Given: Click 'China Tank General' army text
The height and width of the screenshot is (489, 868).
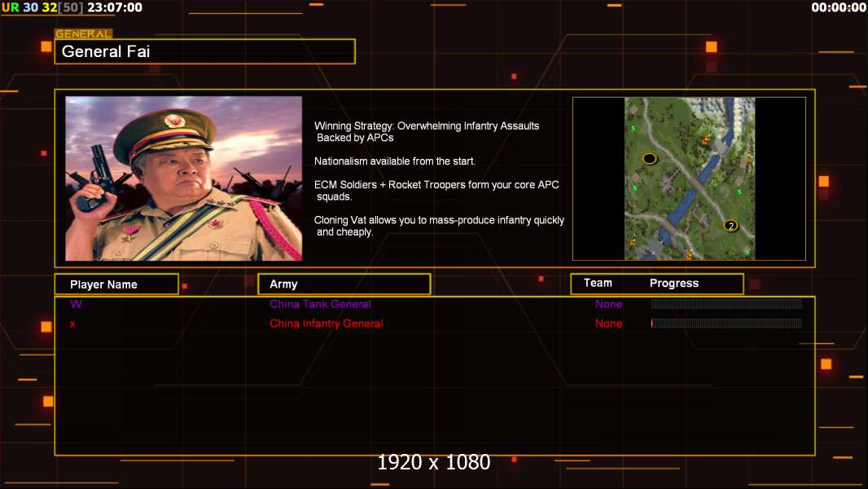Looking at the screenshot, I should pos(320,304).
